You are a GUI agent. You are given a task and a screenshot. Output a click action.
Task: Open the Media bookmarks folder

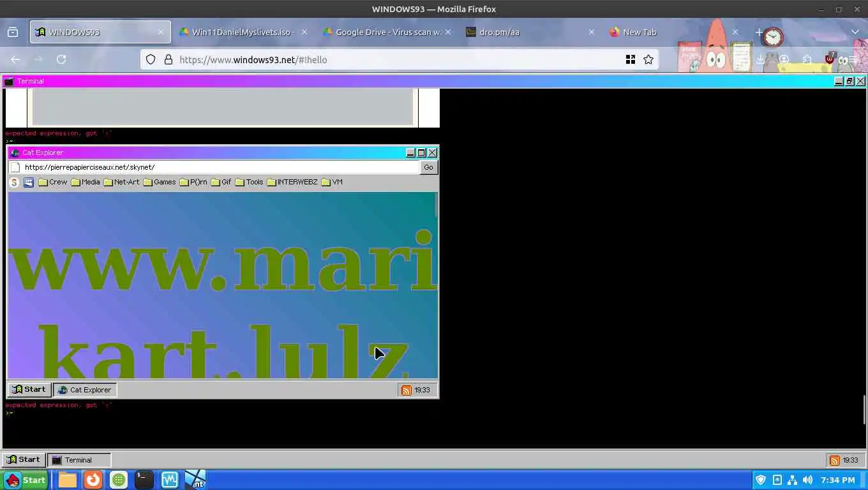pos(85,182)
